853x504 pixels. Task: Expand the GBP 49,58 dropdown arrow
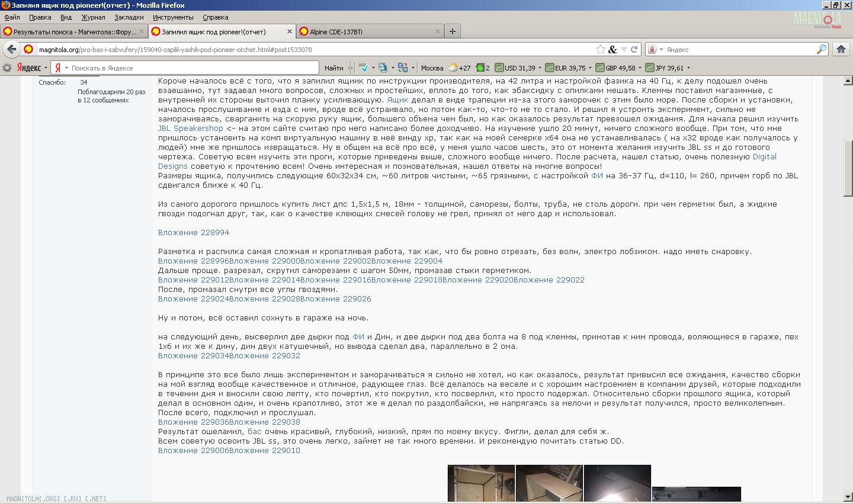[x=640, y=68]
